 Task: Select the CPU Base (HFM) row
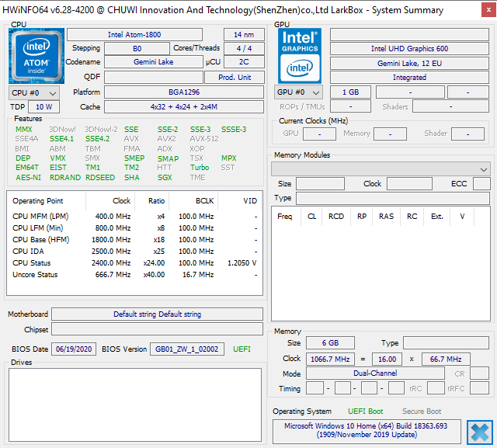click(134, 240)
